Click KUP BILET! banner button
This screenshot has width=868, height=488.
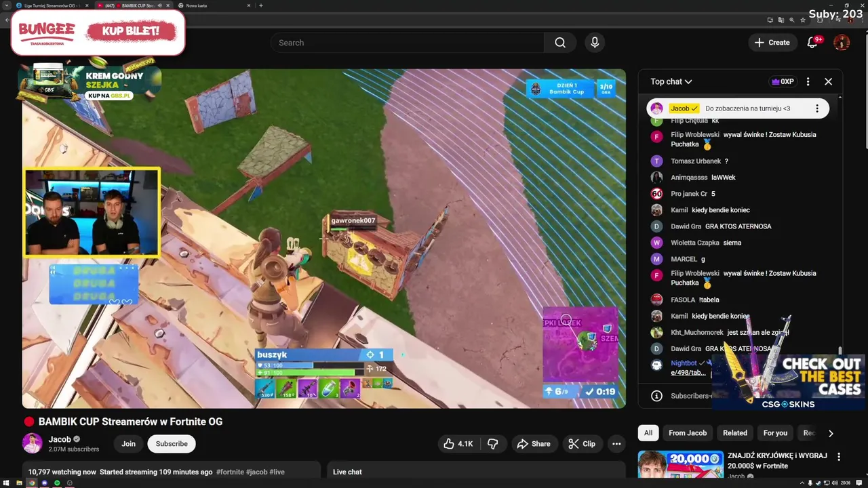131,31
